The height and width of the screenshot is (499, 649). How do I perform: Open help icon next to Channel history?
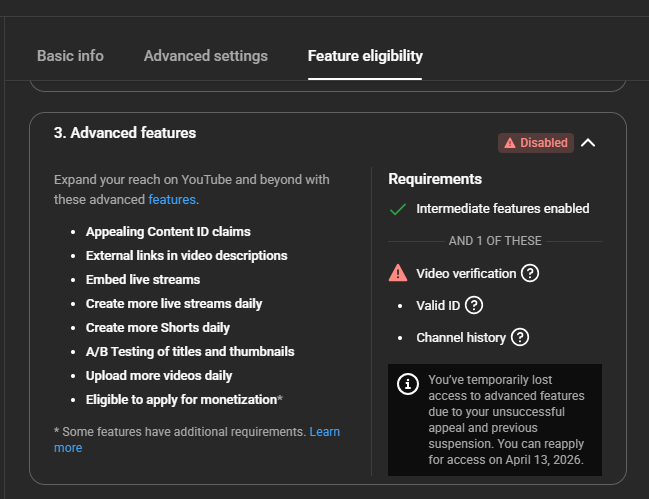520,337
